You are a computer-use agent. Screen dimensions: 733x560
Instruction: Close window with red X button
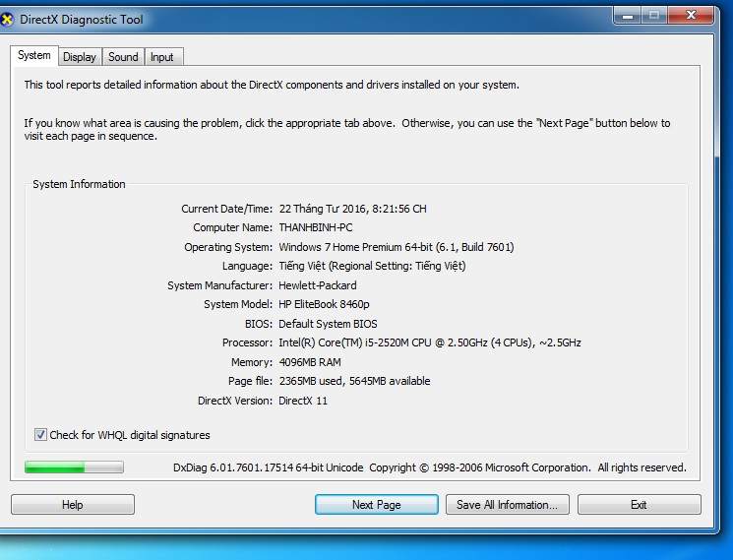(691, 16)
